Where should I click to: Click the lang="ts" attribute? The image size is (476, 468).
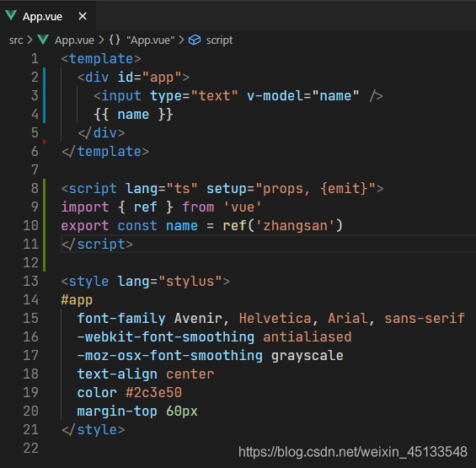pyautogui.click(x=162, y=189)
